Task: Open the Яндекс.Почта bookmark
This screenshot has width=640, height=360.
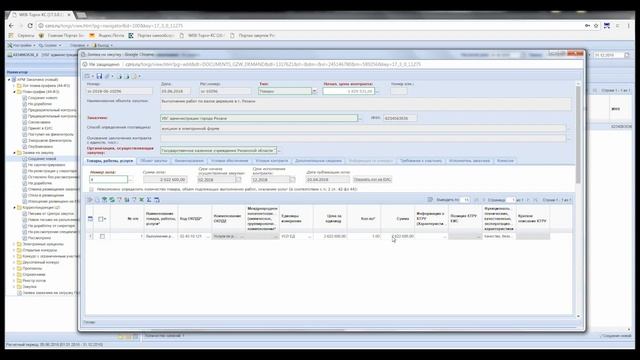Action: click(107, 36)
